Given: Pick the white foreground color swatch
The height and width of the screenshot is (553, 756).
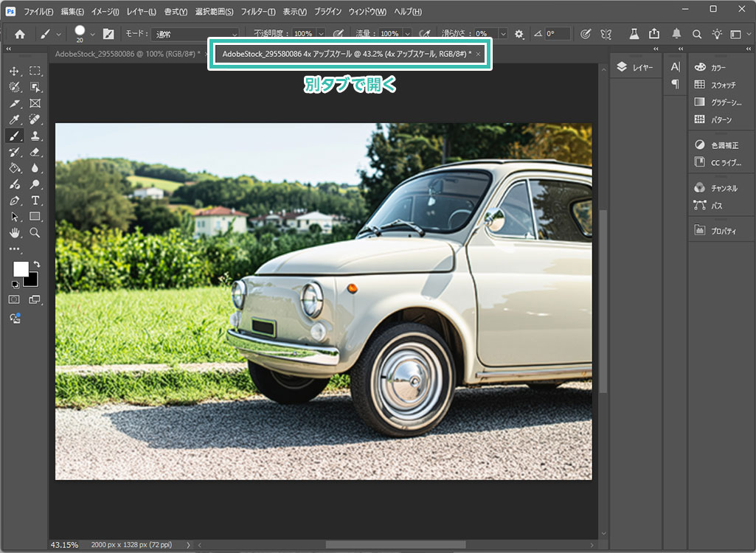Looking at the screenshot, I should (x=20, y=268).
